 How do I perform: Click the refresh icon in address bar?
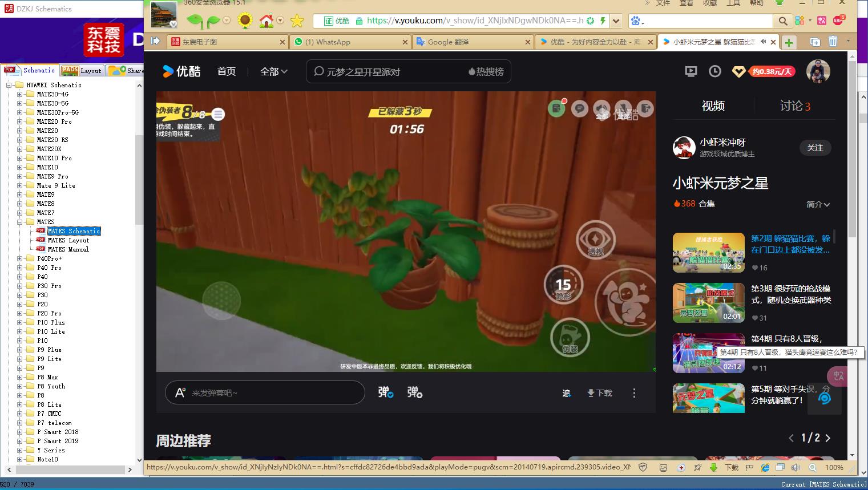(x=590, y=21)
